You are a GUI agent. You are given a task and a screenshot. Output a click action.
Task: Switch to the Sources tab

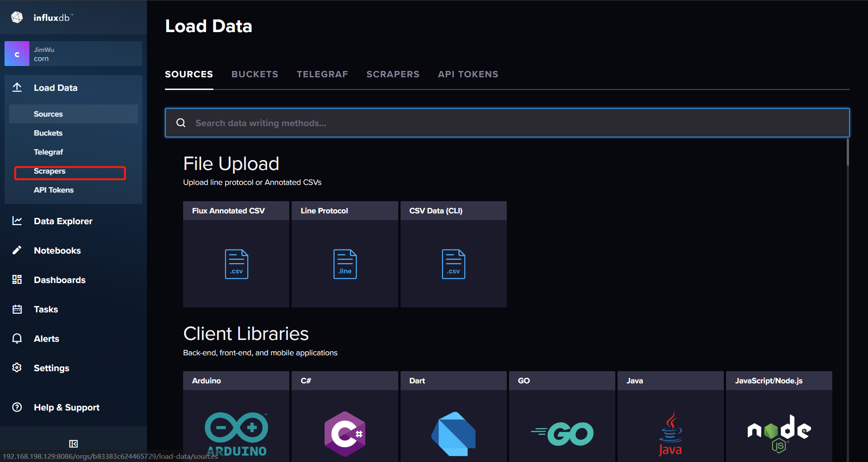[x=189, y=74]
